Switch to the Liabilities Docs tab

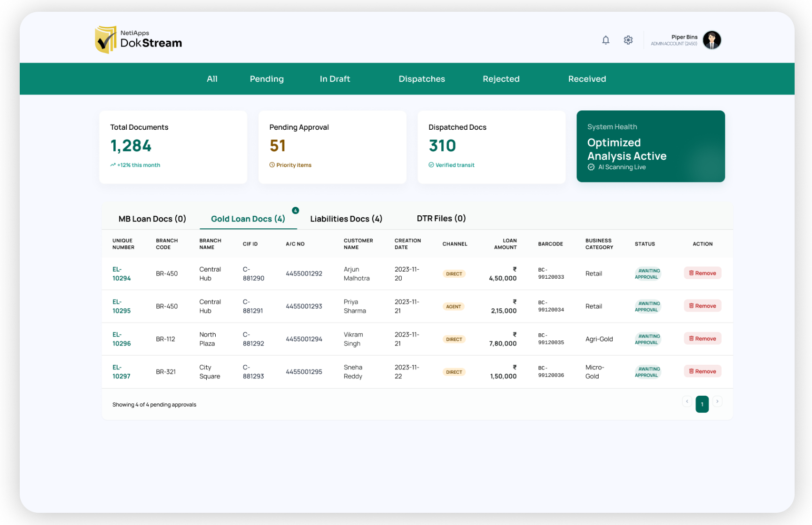click(x=346, y=219)
